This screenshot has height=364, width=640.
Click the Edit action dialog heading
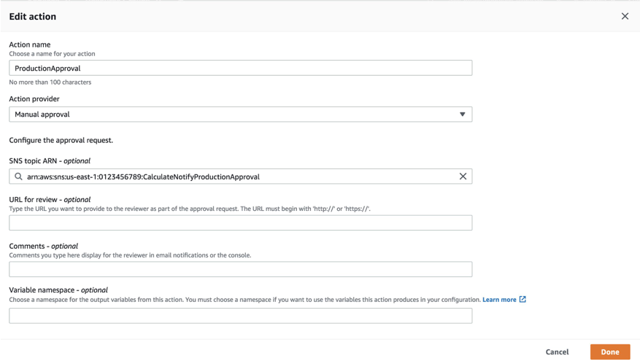(x=33, y=16)
